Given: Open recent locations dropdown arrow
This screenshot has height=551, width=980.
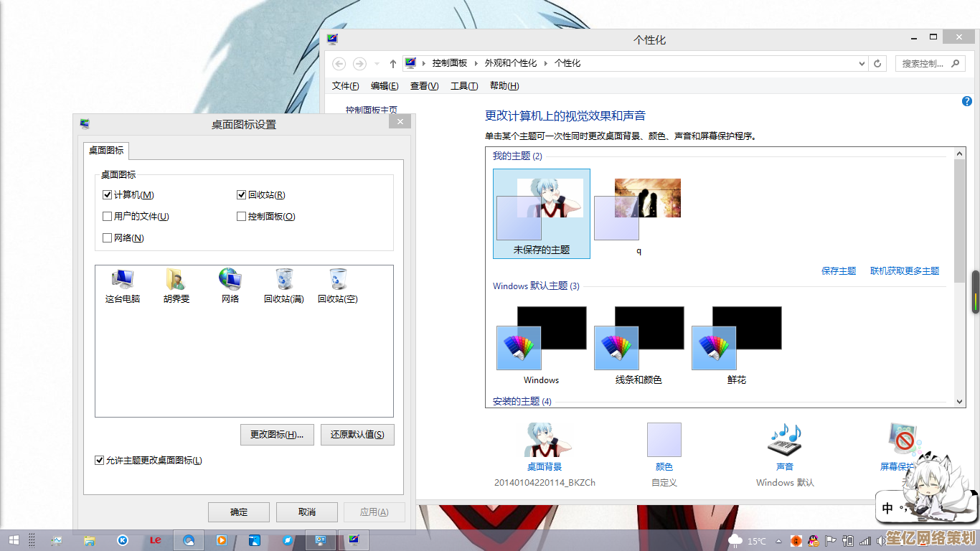Looking at the screenshot, I should click(377, 63).
